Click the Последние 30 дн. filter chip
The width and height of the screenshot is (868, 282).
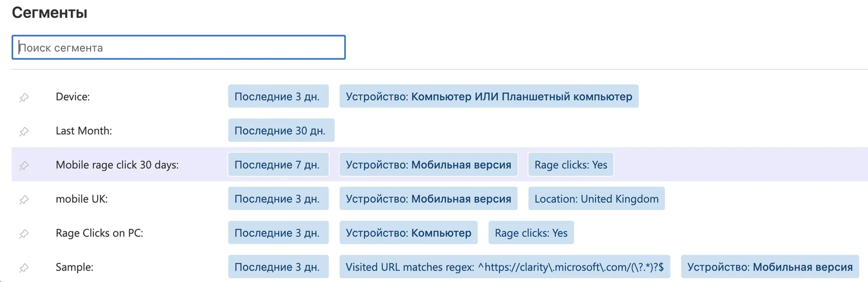(281, 130)
